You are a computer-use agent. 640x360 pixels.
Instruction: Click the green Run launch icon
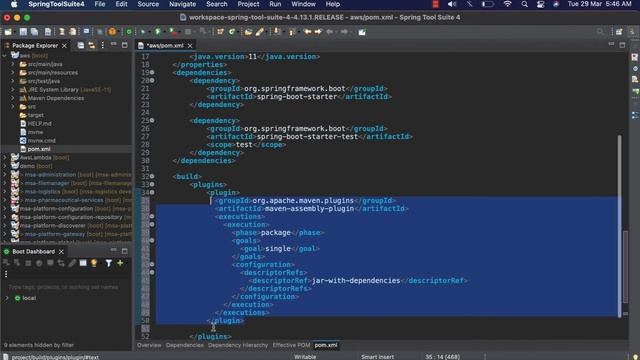(x=158, y=32)
